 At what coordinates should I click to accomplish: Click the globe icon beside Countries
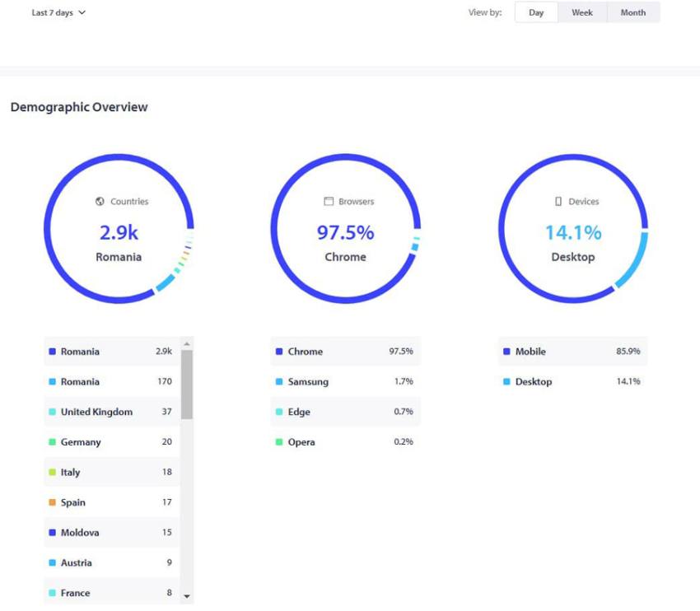[x=100, y=202]
